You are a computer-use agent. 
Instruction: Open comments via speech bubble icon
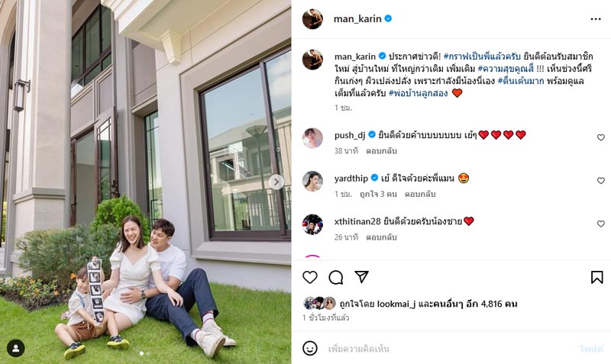point(335,277)
